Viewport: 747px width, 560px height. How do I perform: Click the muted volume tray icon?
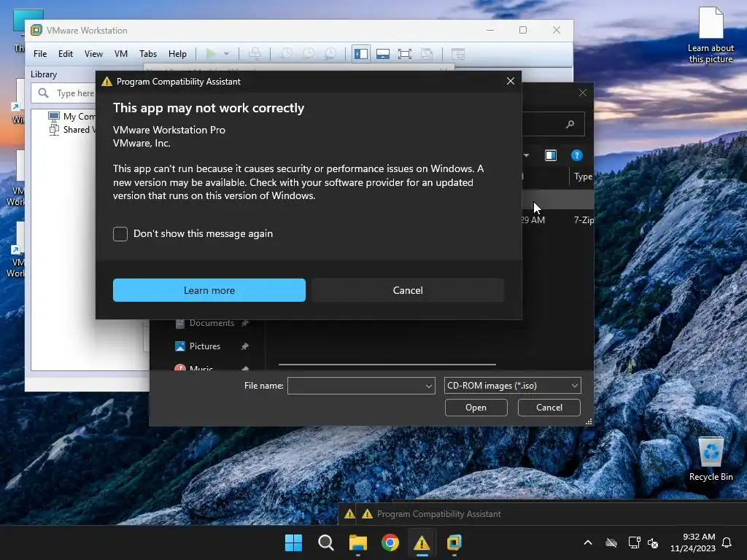click(x=653, y=542)
